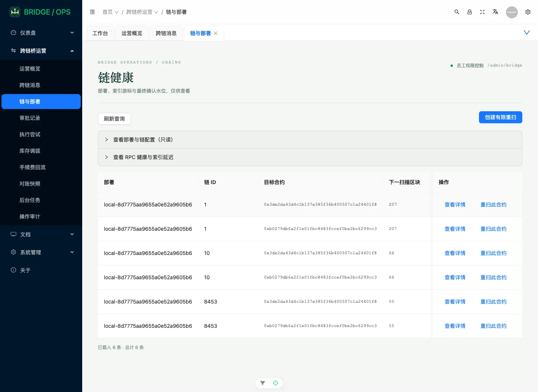Click the dashboard 仪表盘 icon
Screen dimensions: 538x392
(x=13, y=33)
